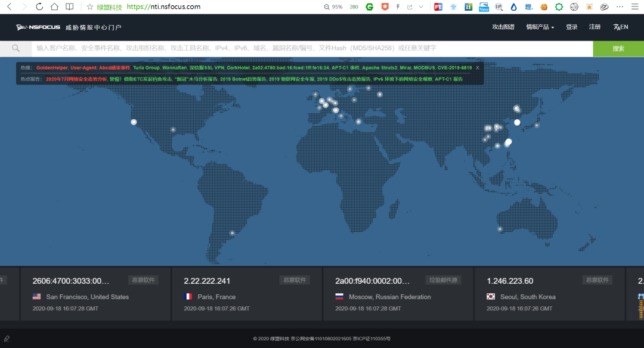The width and height of the screenshot is (644, 348).
Task: Open the eraser-shaped extension icon
Action: (x=604, y=7)
